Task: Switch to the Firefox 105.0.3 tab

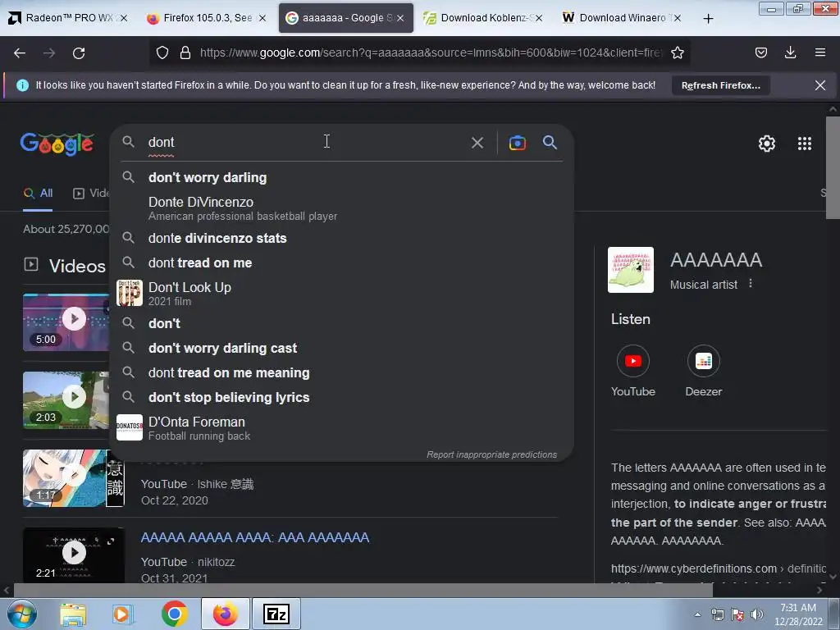Action: [207, 18]
